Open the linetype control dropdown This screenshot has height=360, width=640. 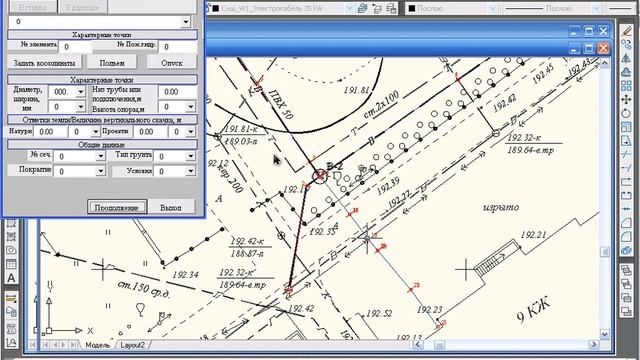(596, 8)
